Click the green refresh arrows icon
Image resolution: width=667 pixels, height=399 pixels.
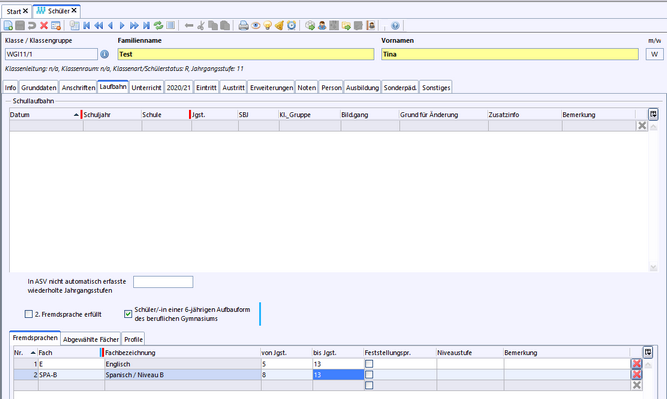click(158, 26)
